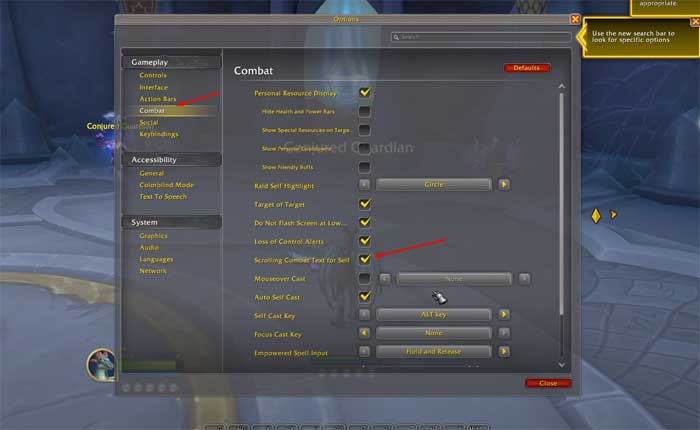Image resolution: width=700 pixels, height=430 pixels.
Task: Click next arrow for Self Cast Key
Action: point(504,314)
